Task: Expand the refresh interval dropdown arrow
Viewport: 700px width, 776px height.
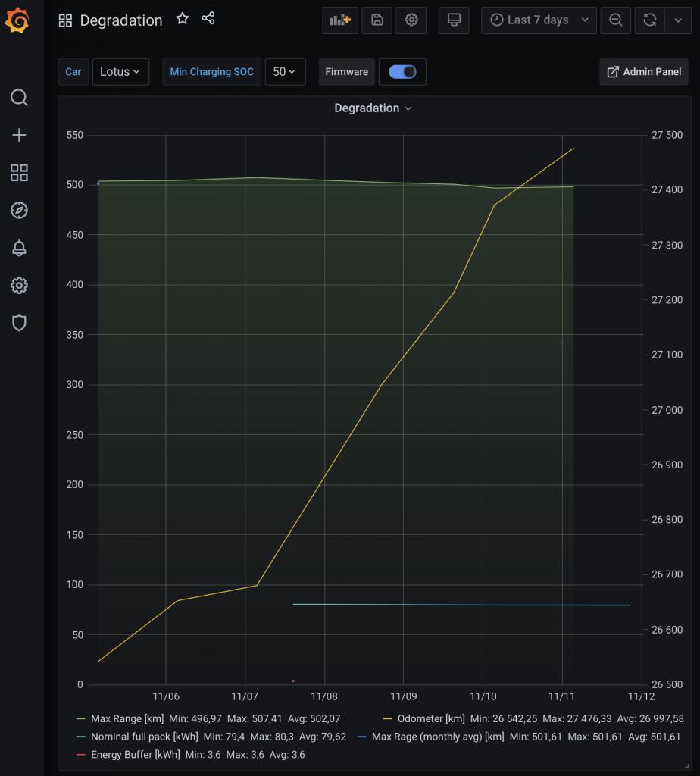Action: click(678, 20)
